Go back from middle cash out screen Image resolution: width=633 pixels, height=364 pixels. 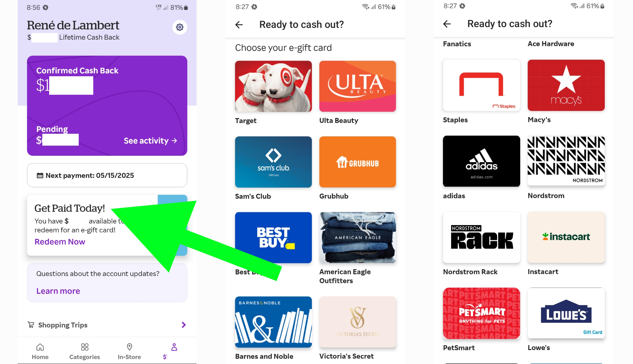point(239,24)
